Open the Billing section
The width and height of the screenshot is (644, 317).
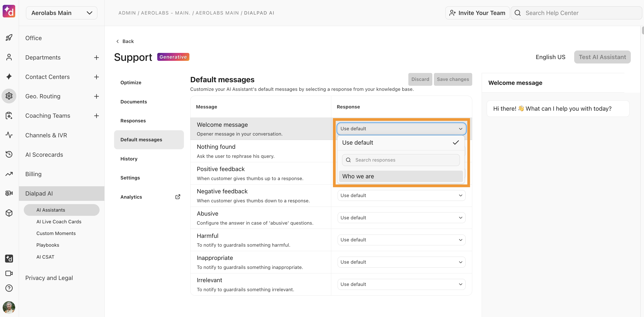(x=33, y=174)
